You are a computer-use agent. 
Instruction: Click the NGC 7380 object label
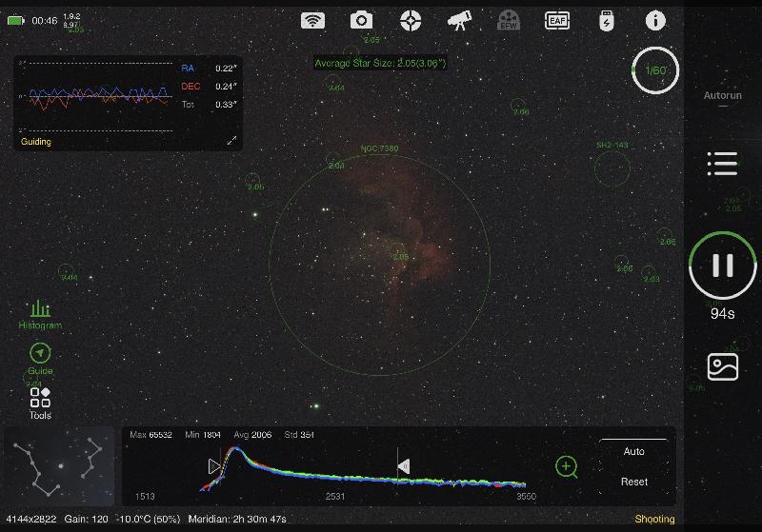(379, 148)
